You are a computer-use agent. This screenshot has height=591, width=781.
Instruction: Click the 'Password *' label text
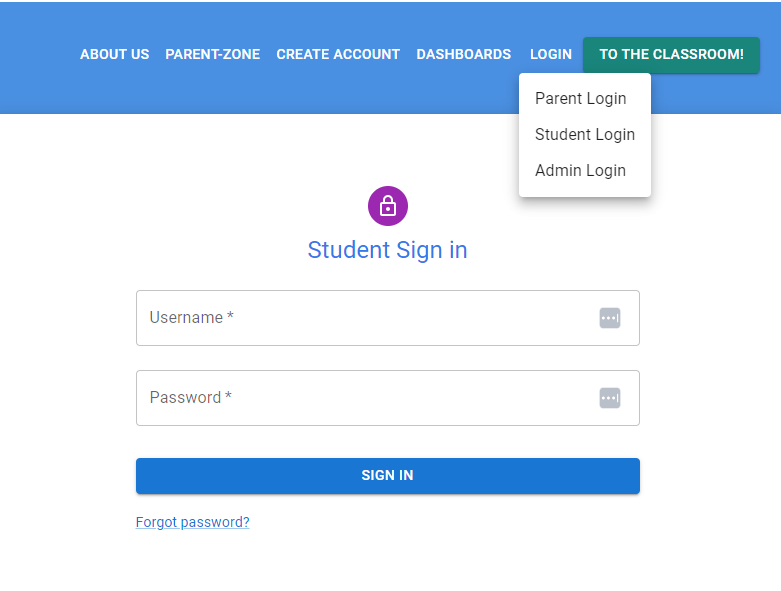coord(190,398)
